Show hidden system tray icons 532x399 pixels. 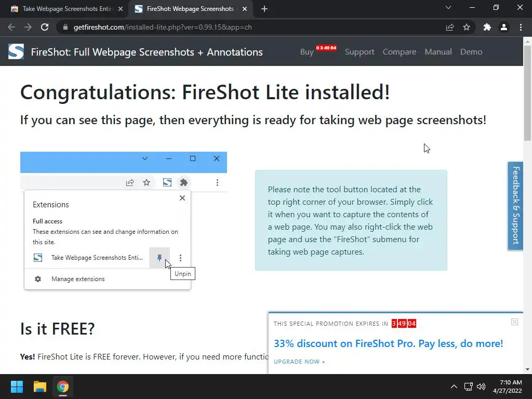tap(454, 387)
